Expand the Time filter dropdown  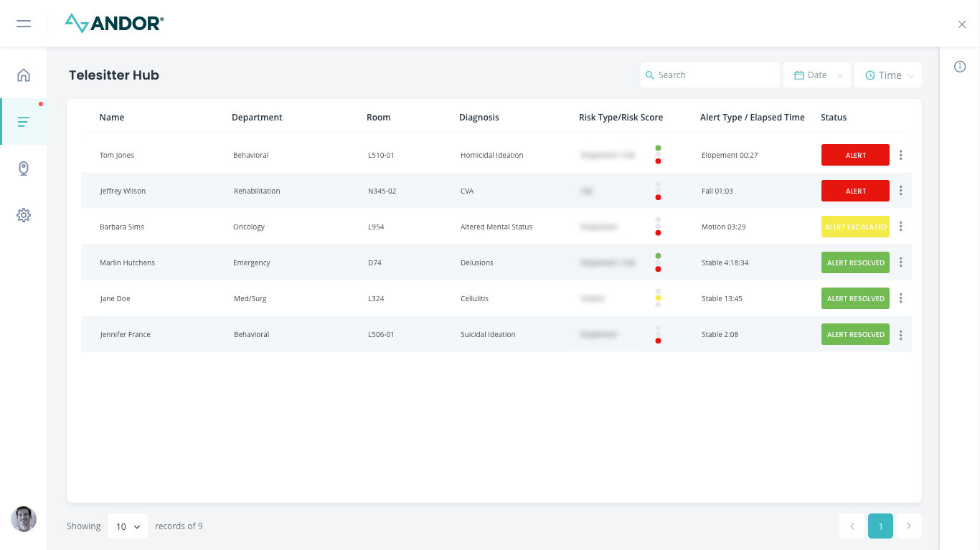[x=888, y=75]
